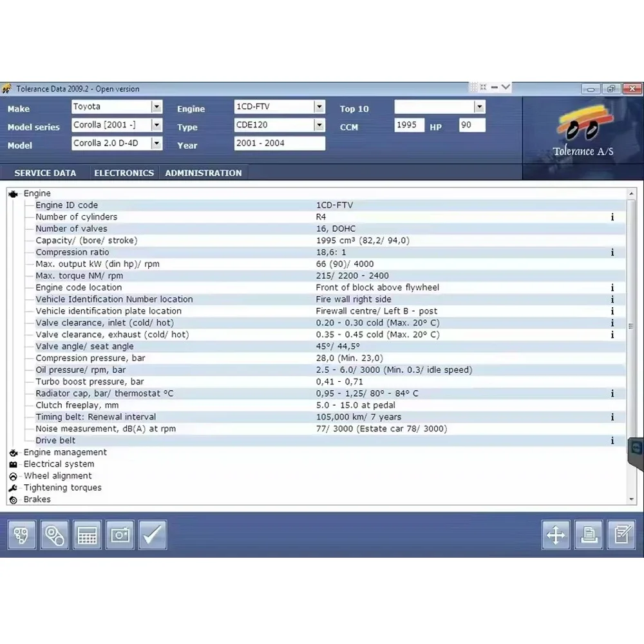Click the title bar chevron down icon
Screen dimensions: 644x644
506,87
